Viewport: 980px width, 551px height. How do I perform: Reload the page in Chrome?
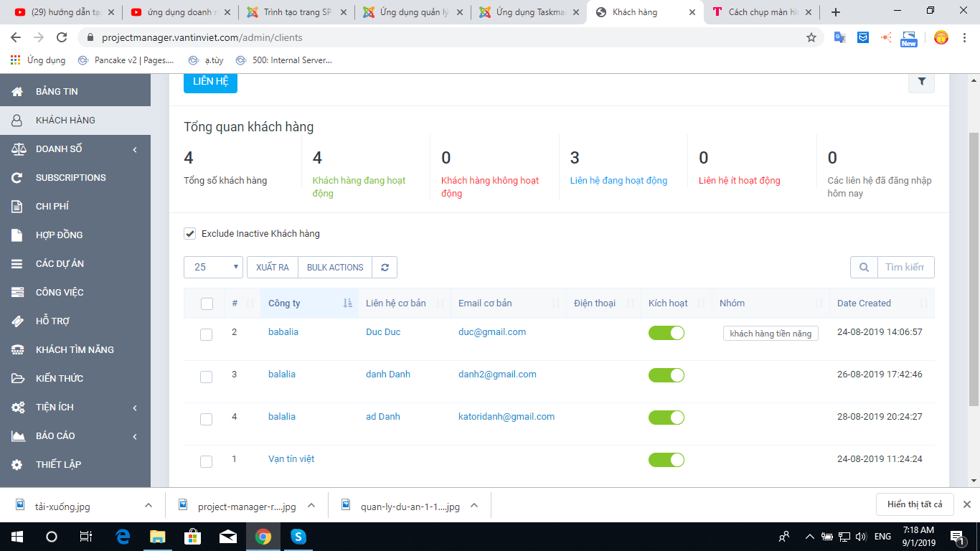(62, 37)
